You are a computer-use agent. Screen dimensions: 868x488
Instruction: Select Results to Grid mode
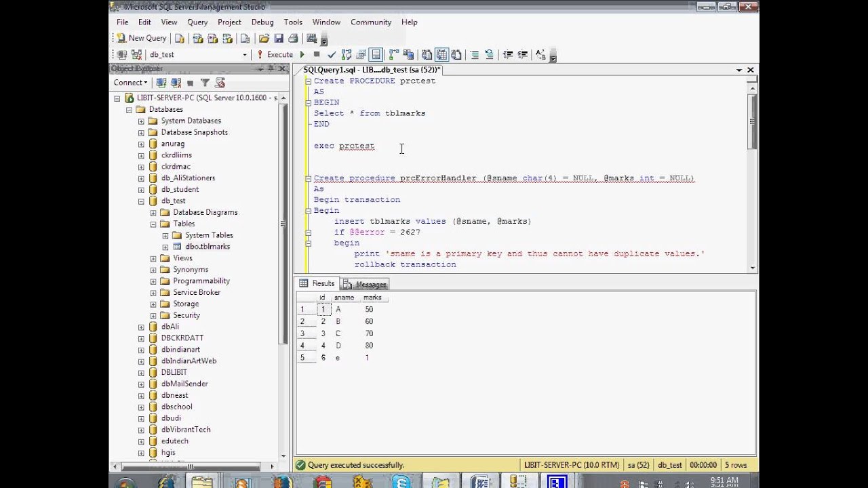point(441,54)
